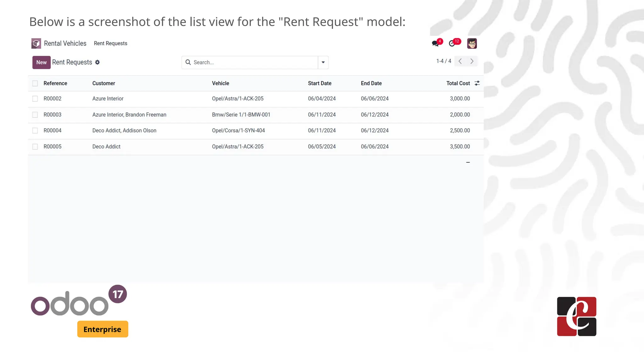Screen dimensions: 644x362
Task: Check the R00004 row checkbox
Action: click(35, 130)
